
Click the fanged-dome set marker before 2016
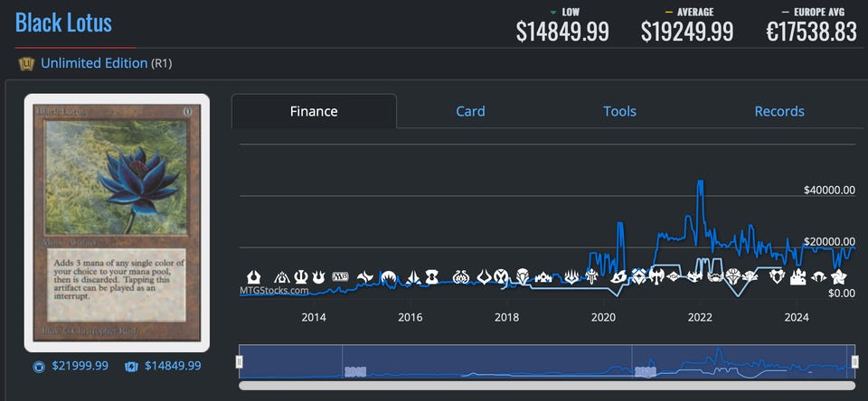click(x=389, y=276)
